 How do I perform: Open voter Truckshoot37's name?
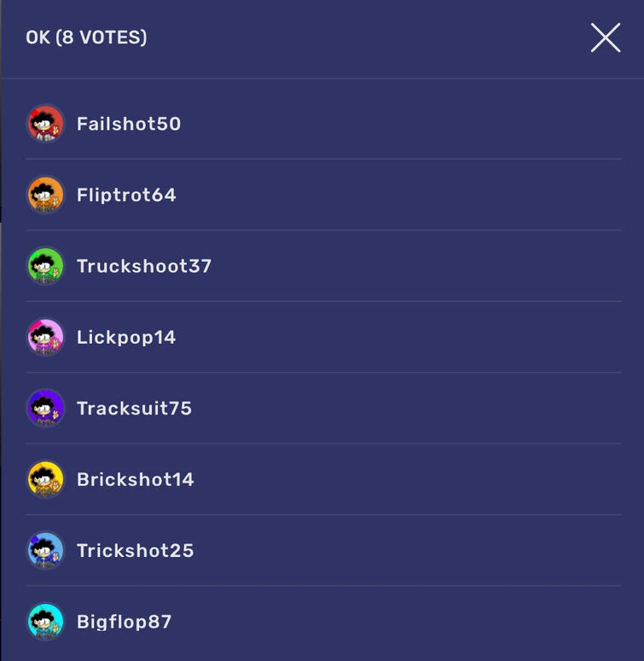(144, 266)
